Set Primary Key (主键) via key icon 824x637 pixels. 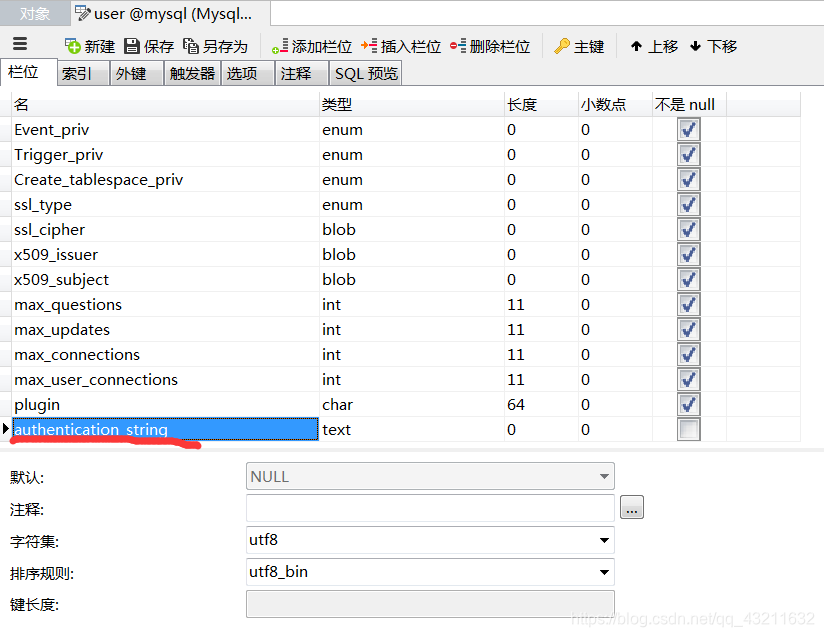(x=579, y=46)
